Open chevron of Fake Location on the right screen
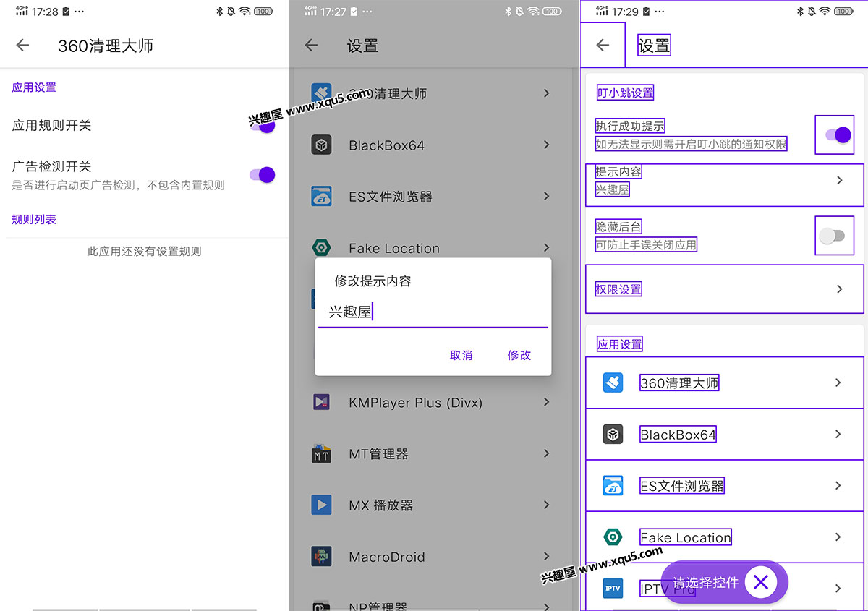The width and height of the screenshot is (868, 611). [838, 537]
